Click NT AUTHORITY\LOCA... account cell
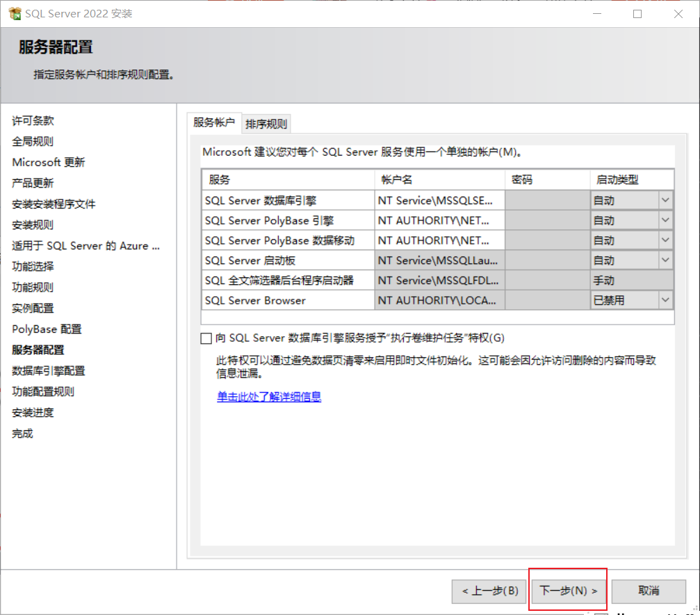This screenshot has height=615, width=700. (x=440, y=300)
